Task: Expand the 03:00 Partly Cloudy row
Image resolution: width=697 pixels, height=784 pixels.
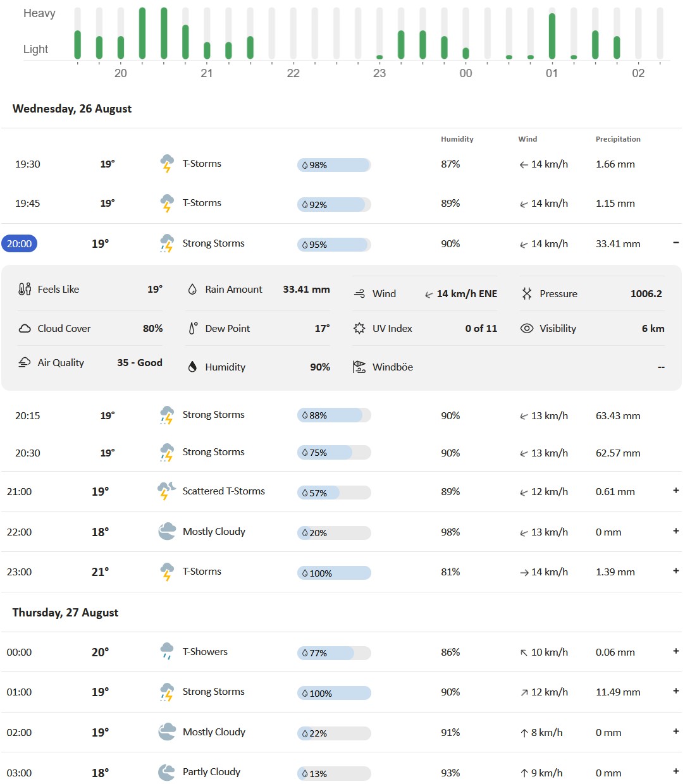Action: point(676,771)
